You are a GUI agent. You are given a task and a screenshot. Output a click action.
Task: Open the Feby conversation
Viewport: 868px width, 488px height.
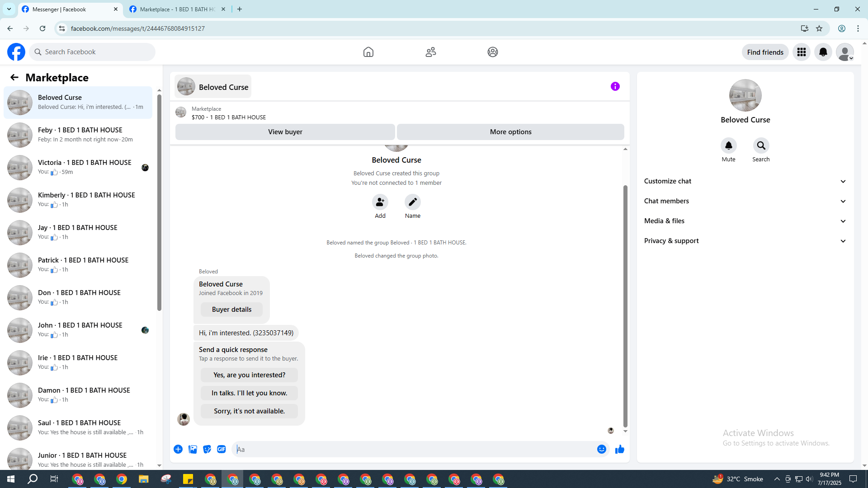(78, 135)
